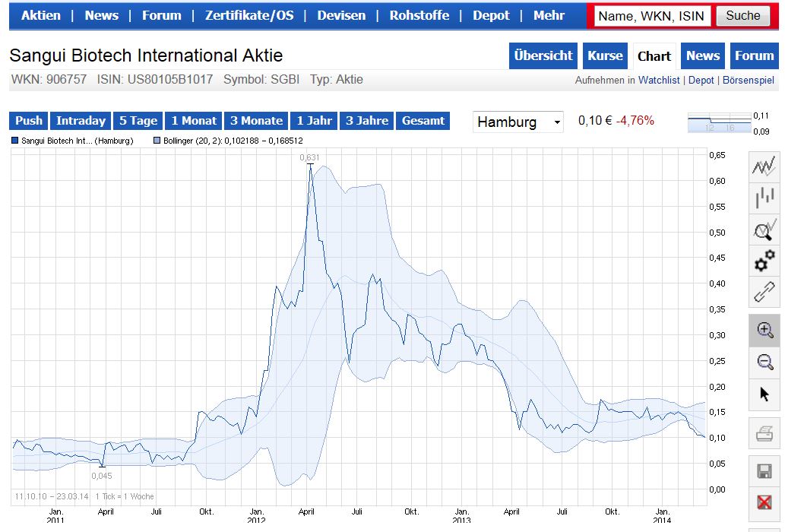Select the 3 Jahre timeframe
The height and width of the screenshot is (532, 785).
tap(367, 121)
